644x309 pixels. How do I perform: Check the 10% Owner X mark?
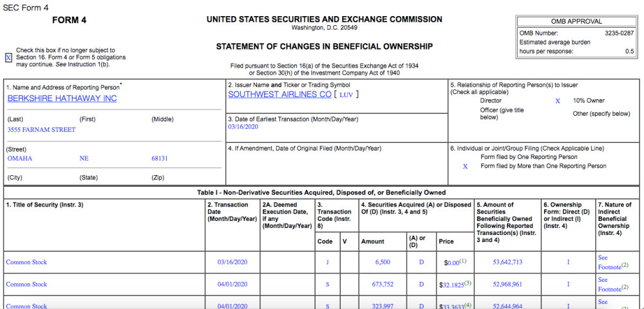(x=558, y=101)
